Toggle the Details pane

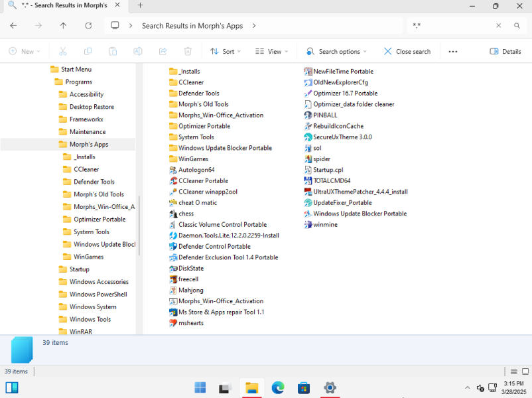[505, 52]
